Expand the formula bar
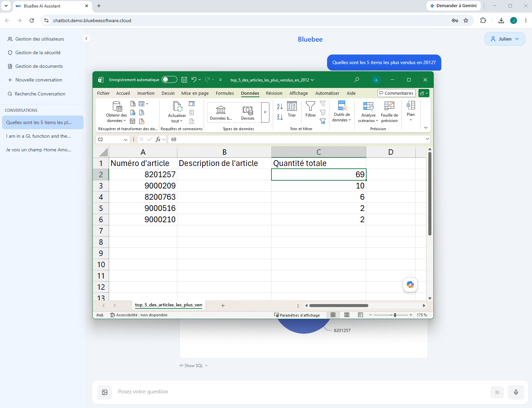The height and width of the screenshot is (408, 532). click(427, 139)
